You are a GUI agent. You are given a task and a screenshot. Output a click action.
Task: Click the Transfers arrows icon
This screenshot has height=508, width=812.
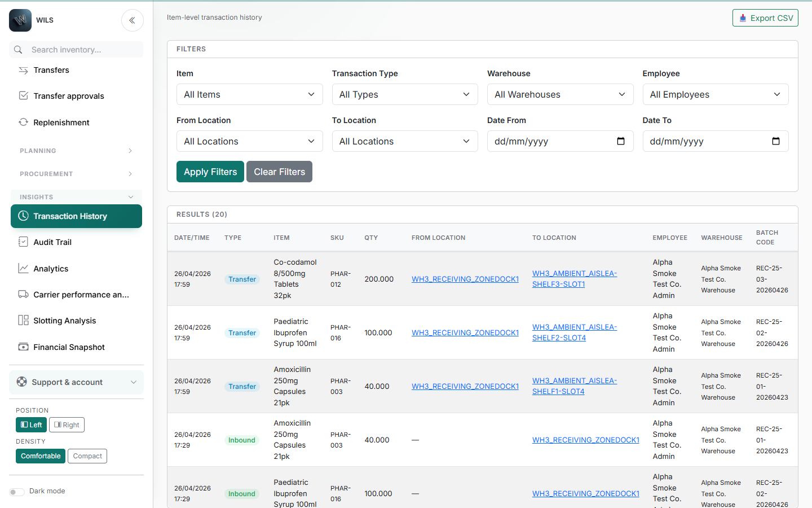coord(23,70)
